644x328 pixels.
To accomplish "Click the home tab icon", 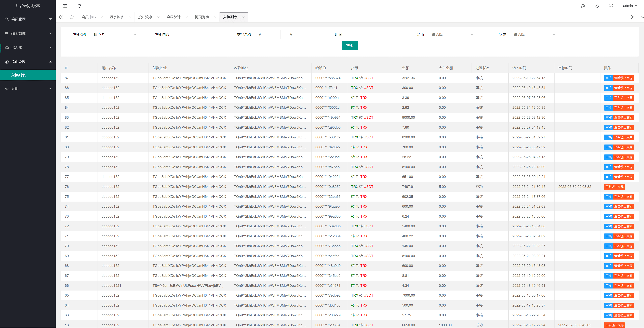I will click(x=72, y=17).
